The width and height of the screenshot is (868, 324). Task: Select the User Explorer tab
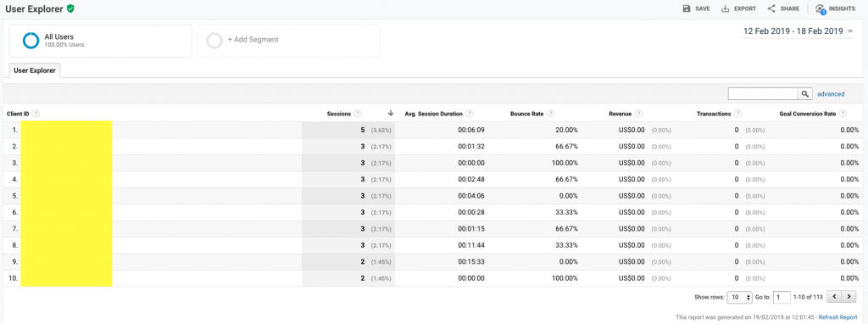(35, 70)
